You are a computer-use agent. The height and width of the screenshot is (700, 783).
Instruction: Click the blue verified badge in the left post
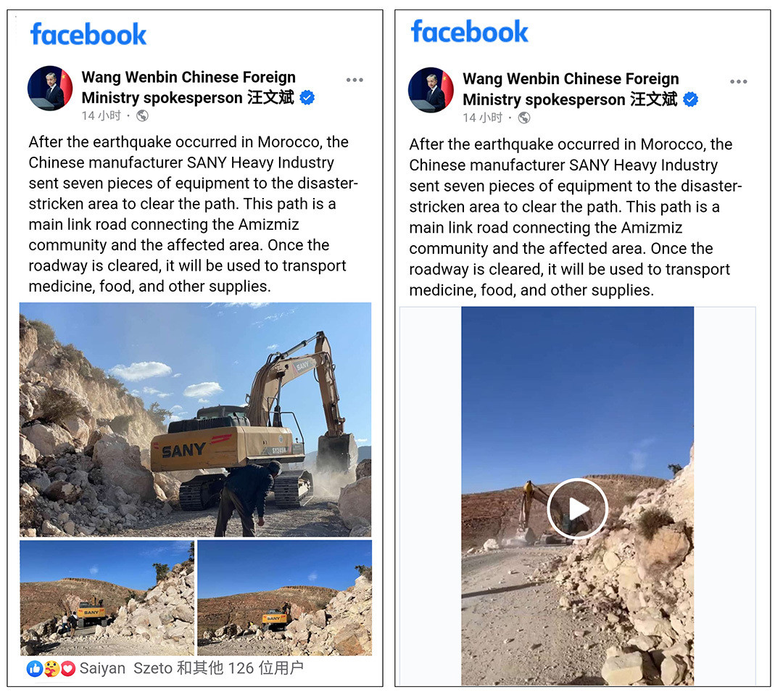307,97
